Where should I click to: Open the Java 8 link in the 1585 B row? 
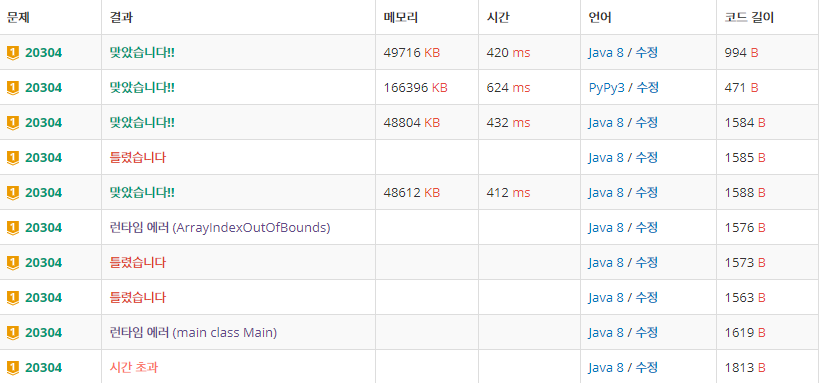[x=606, y=157]
